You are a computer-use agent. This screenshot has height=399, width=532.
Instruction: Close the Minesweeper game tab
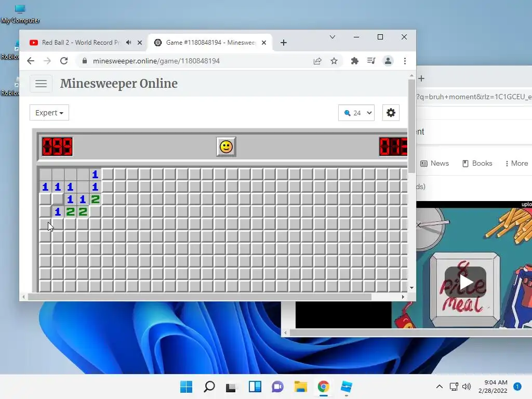264,43
